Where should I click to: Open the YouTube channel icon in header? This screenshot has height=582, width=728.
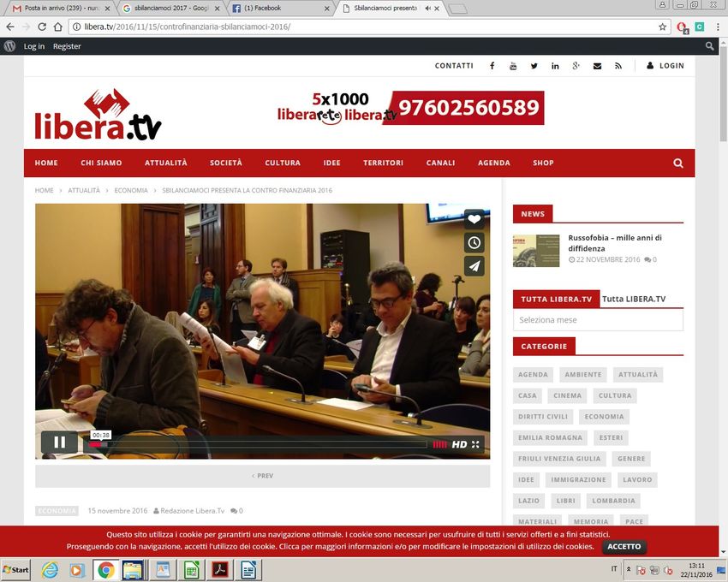(513, 66)
